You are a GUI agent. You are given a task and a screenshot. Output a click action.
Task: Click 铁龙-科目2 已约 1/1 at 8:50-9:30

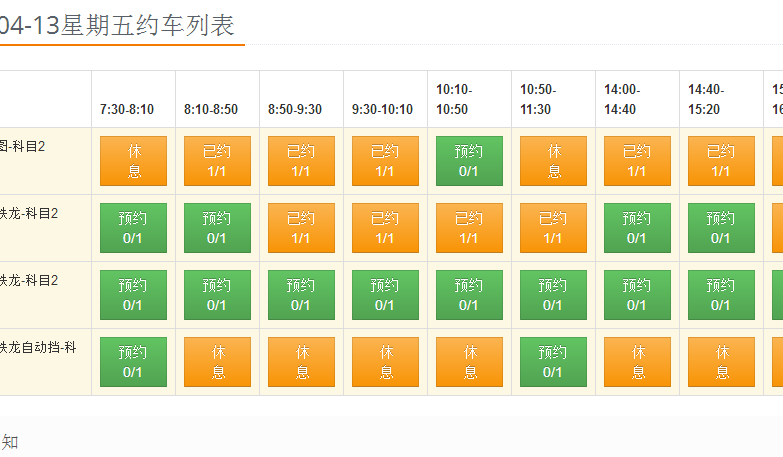click(301, 228)
